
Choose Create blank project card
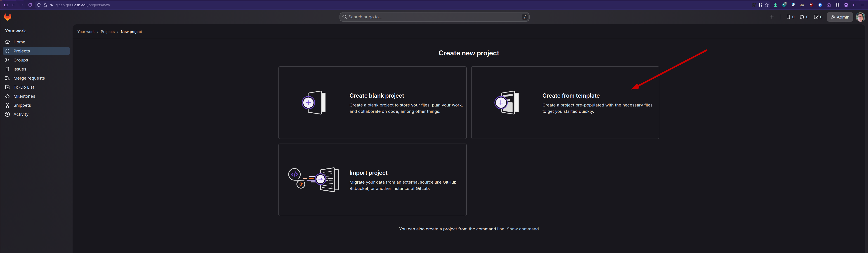coord(372,102)
